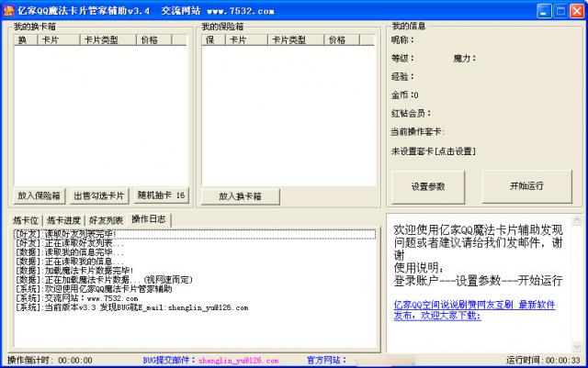Screen dimensions: 588x368
Task: Select the 操作日志 tab
Action: [x=149, y=219]
